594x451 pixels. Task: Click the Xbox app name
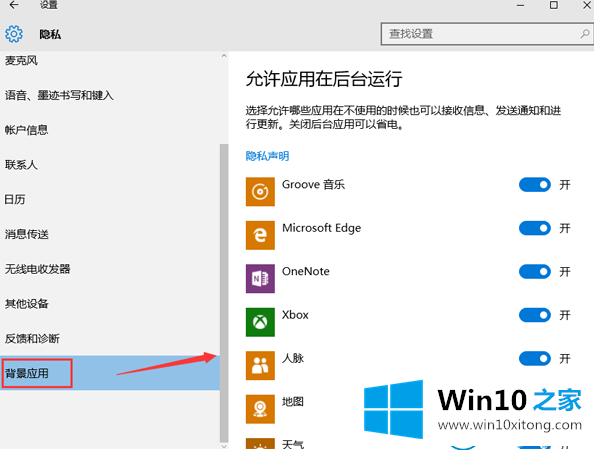[x=295, y=315]
